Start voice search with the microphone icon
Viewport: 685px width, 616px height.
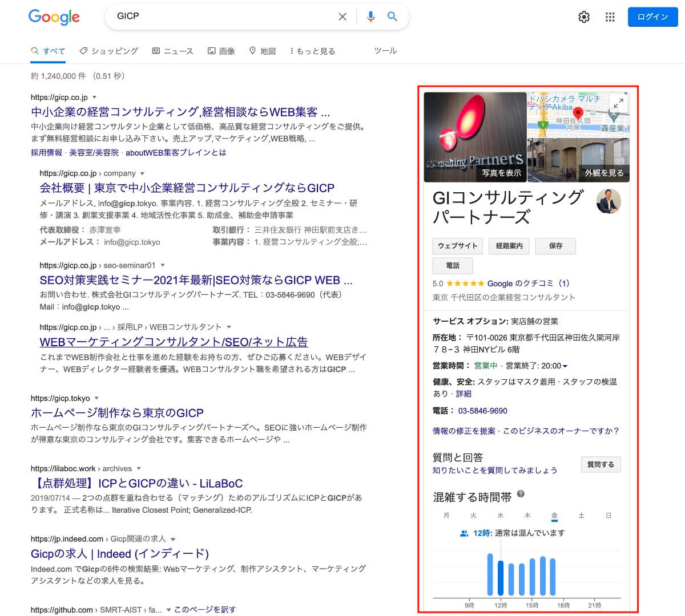click(x=370, y=17)
